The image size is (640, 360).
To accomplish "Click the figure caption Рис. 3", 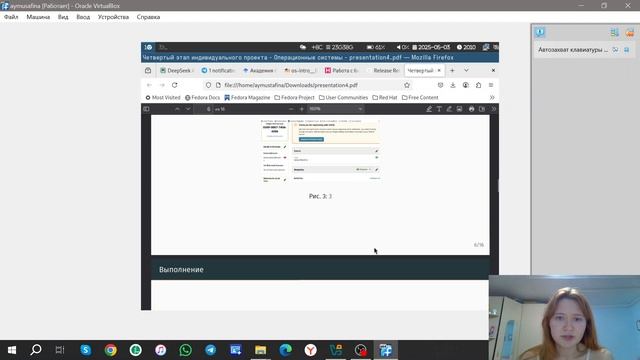I will [320, 196].
